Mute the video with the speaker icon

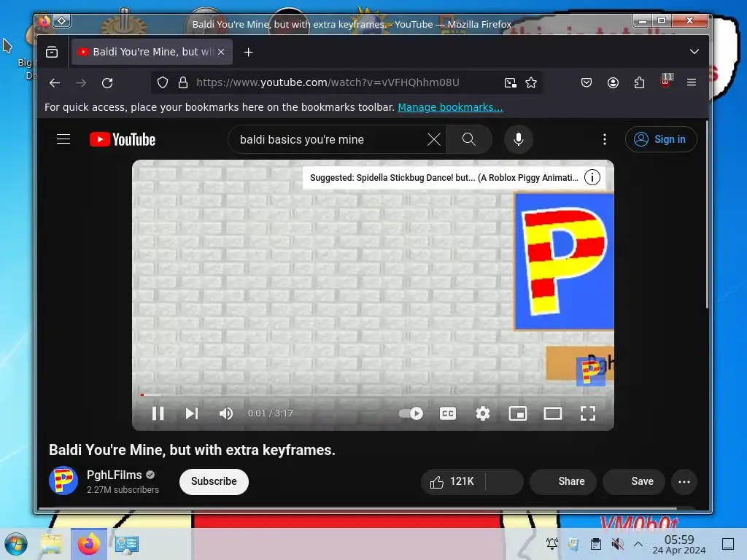tap(226, 413)
